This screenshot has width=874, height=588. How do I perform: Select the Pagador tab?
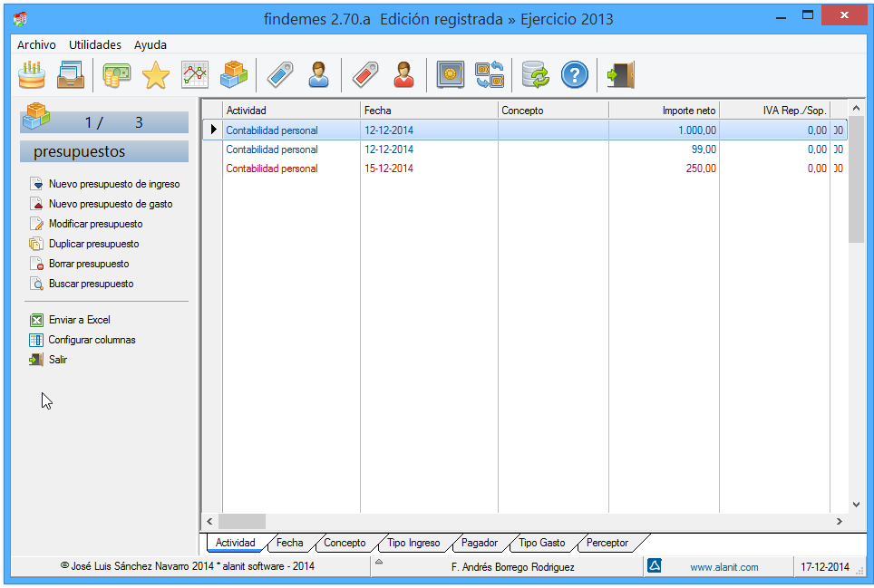[x=479, y=543]
